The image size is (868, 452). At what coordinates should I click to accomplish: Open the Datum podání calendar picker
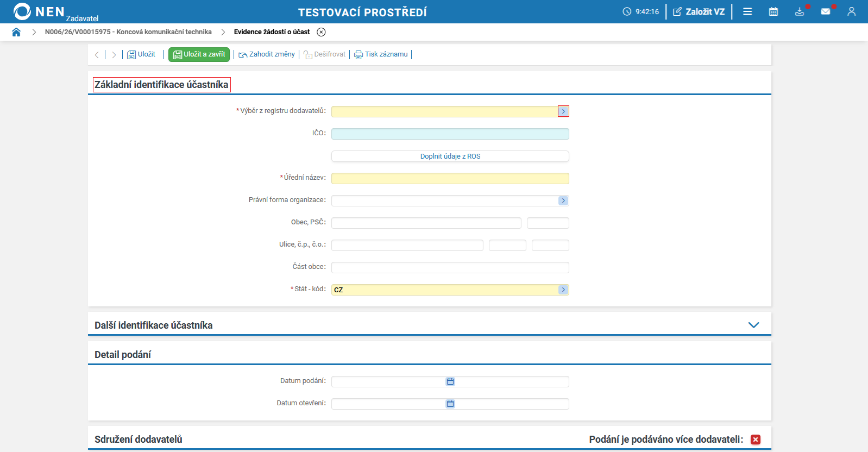point(450,381)
